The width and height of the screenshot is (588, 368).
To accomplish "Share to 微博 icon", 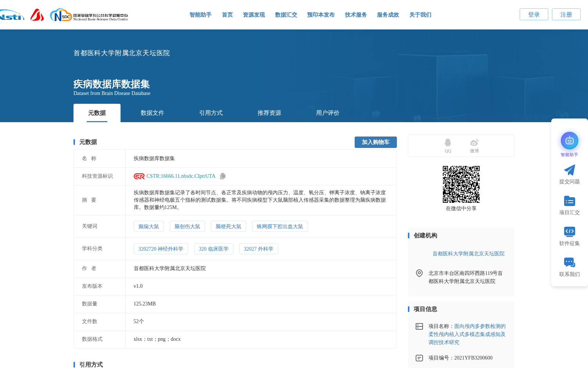I will tap(474, 143).
